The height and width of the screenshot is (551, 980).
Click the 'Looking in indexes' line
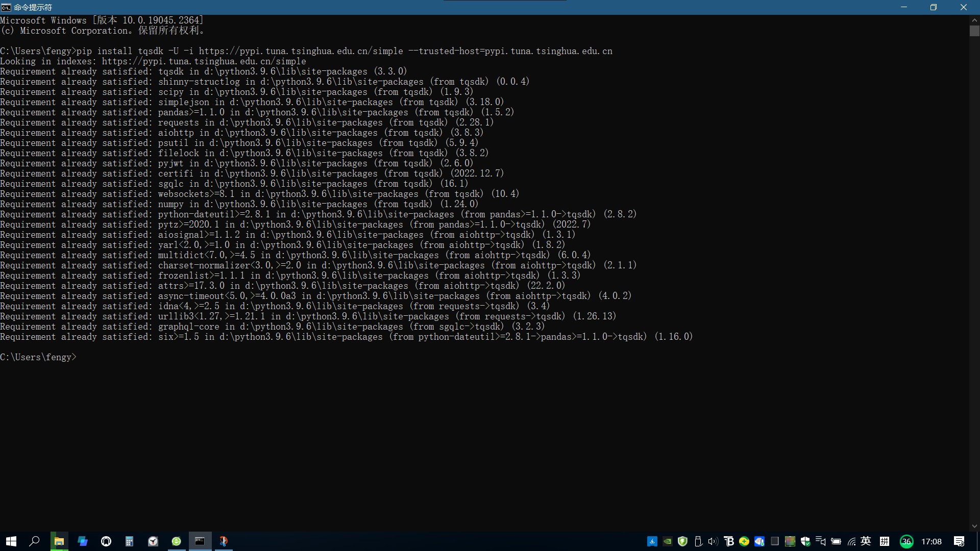[x=153, y=61]
